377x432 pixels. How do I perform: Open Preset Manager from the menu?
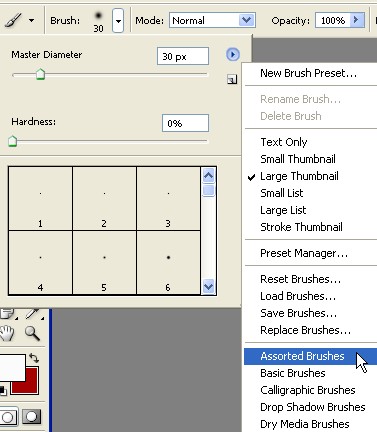point(304,253)
